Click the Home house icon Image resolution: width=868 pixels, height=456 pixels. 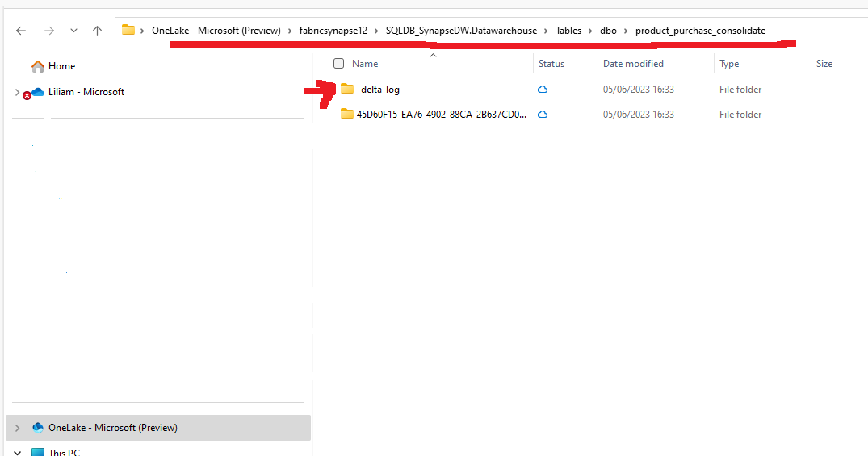tap(38, 66)
